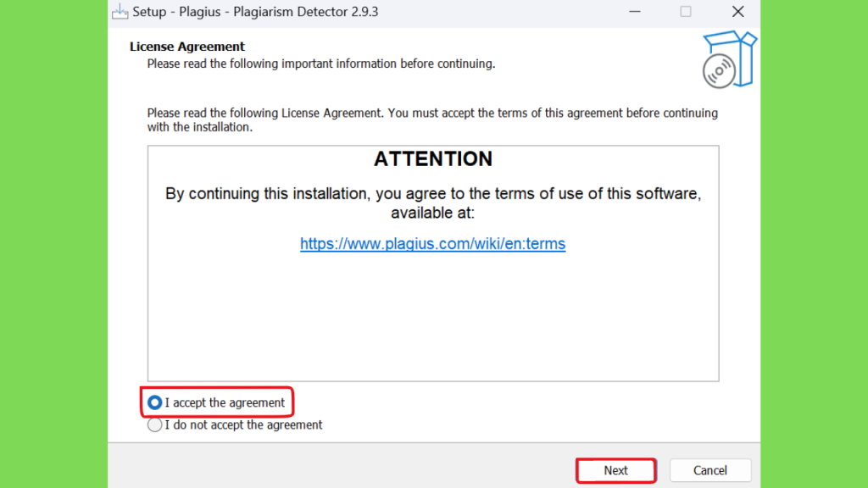Click the setup installer icon in title bar

[120, 12]
